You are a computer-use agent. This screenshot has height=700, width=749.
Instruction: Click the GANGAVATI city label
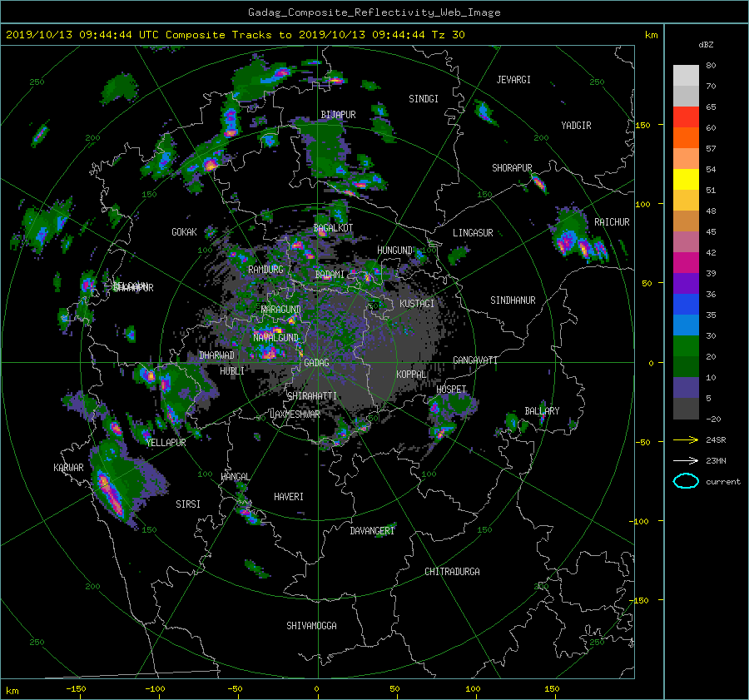(475, 360)
